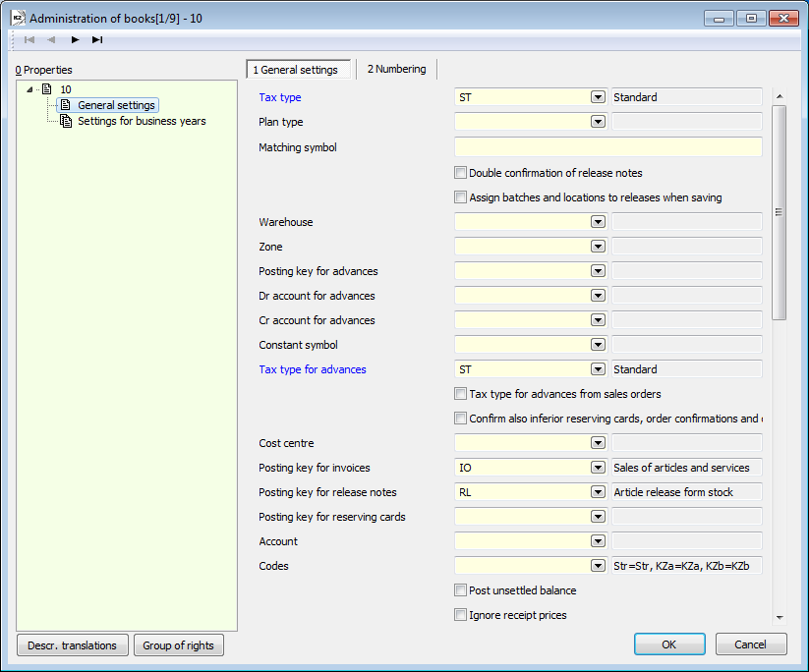This screenshot has width=809, height=672.
Task: Click into the Matching symbol field
Action: (x=607, y=147)
